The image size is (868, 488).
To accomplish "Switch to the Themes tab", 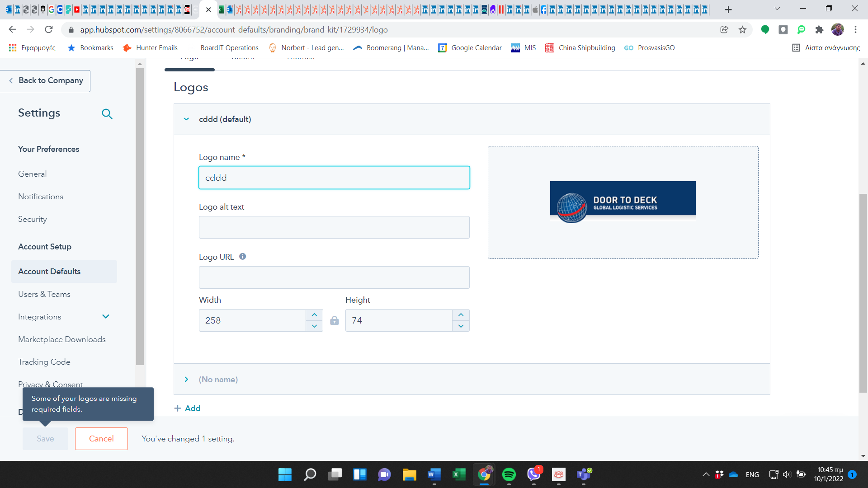I will click(300, 57).
